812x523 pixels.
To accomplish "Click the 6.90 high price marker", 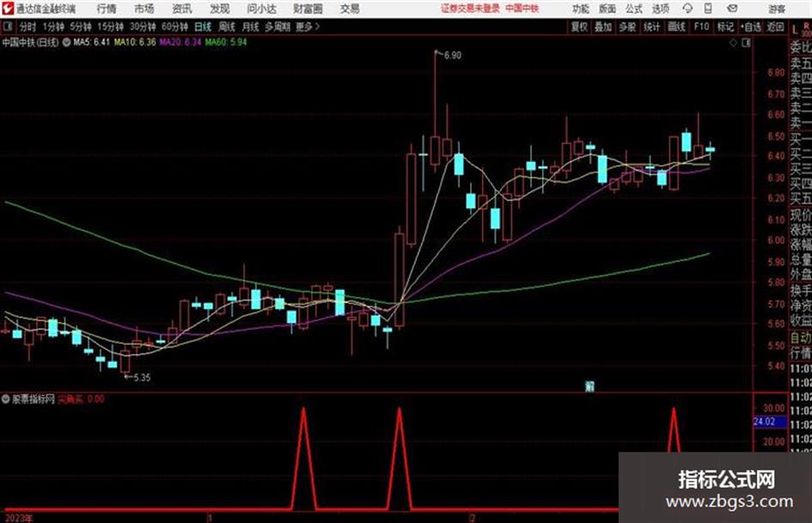I will pos(452,56).
